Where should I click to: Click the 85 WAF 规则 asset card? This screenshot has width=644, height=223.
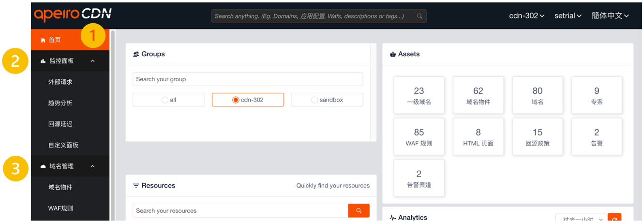[419, 136]
